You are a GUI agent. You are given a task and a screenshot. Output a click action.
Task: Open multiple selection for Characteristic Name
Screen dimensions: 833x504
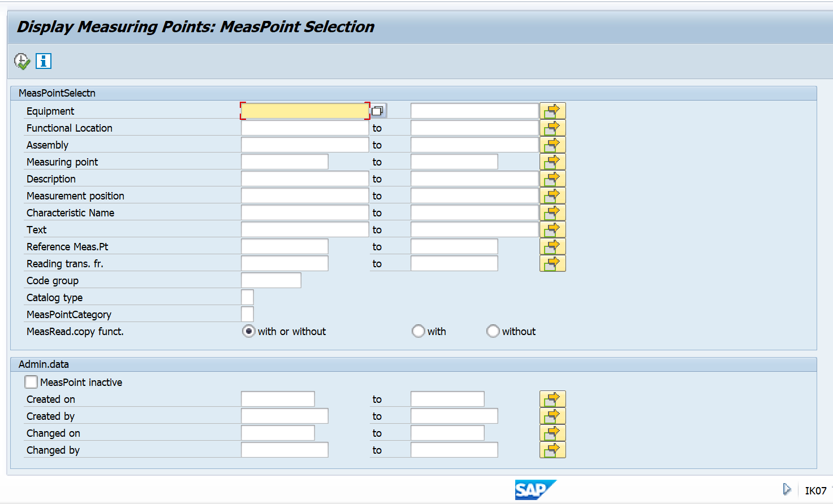[x=553, y=212]
